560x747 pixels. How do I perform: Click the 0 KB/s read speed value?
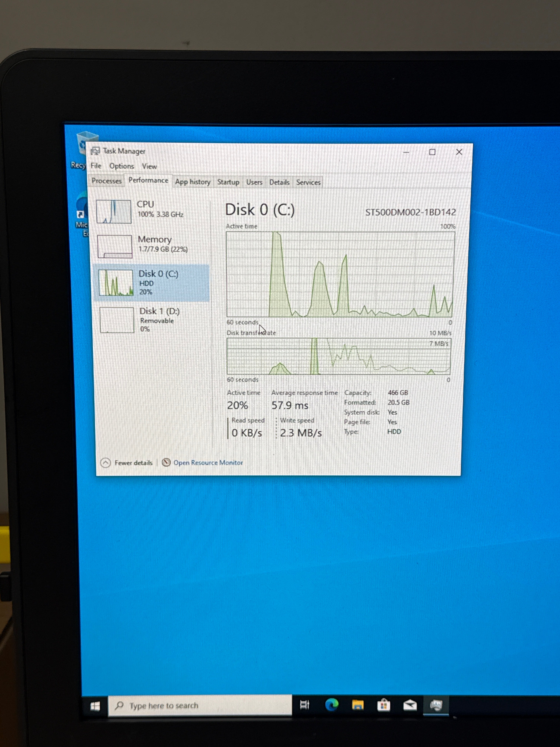coord(247,433)
